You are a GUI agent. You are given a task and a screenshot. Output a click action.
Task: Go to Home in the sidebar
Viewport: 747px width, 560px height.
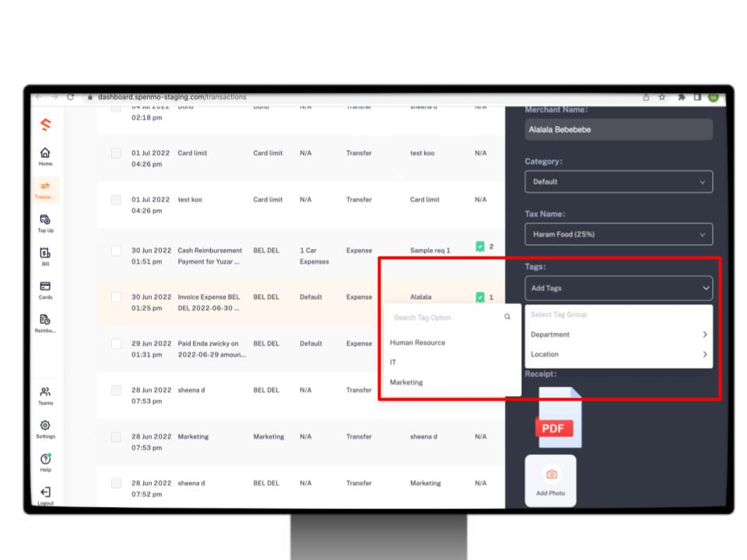(x=45, y=156)
